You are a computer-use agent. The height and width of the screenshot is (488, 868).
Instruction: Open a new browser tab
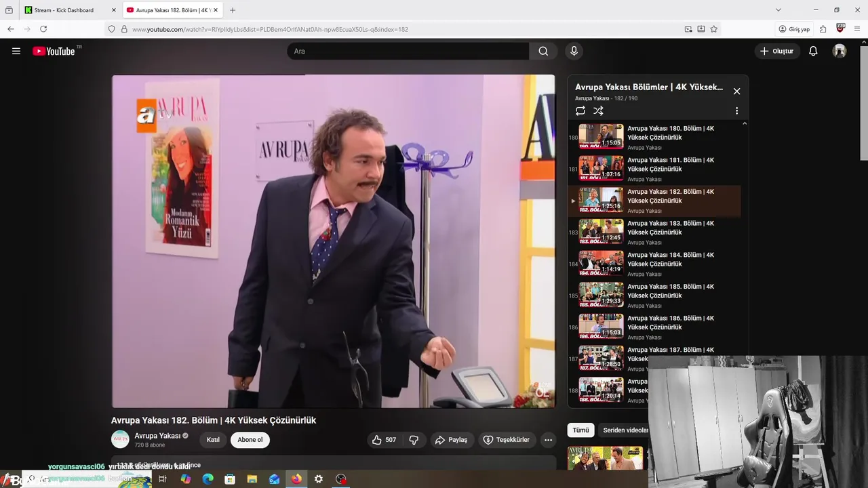click(x=233, y=10)
